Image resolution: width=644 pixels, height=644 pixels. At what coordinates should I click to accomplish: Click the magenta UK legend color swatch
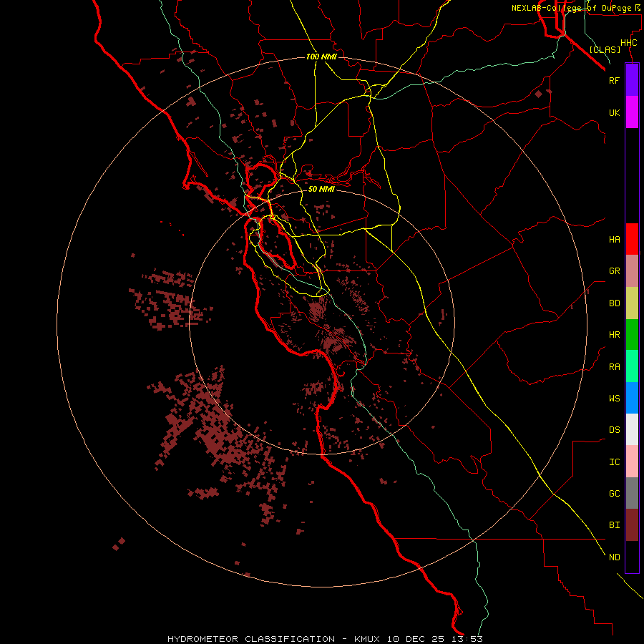(632, 112)
